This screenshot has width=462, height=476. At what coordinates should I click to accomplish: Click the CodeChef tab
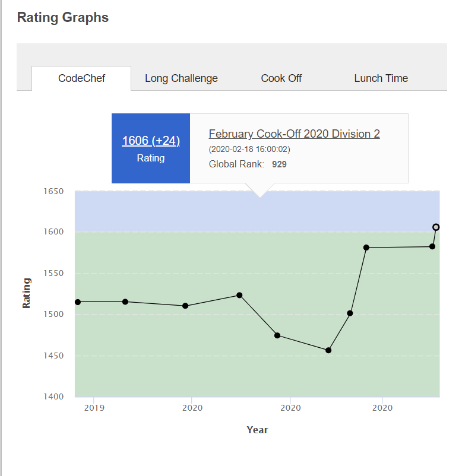pos(81,78)
